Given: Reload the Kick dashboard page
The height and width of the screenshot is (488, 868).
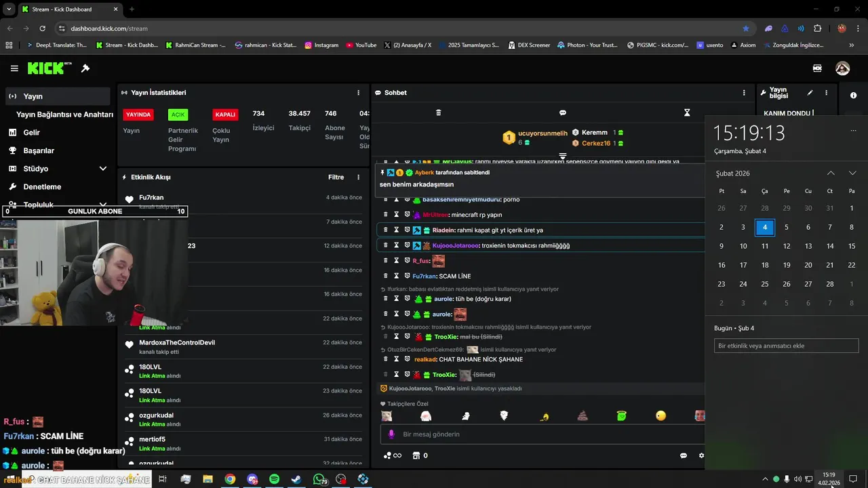Looking at the screenshot, I should point(43,28).
